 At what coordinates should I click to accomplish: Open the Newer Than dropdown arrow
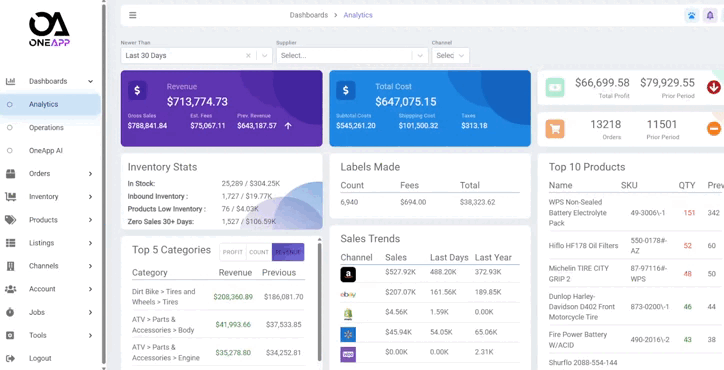click(x=265, y=55)
